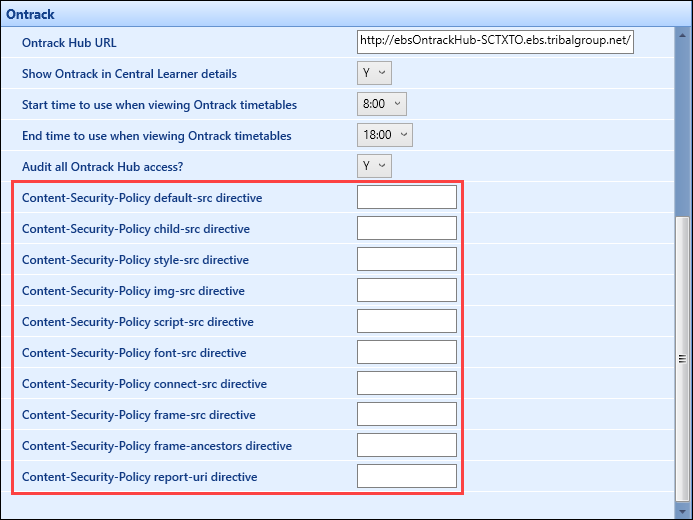The image size is (693, 520).
Task: Click 'Content-Security-Policy default-src directive' label
Action: click(142, 198)
